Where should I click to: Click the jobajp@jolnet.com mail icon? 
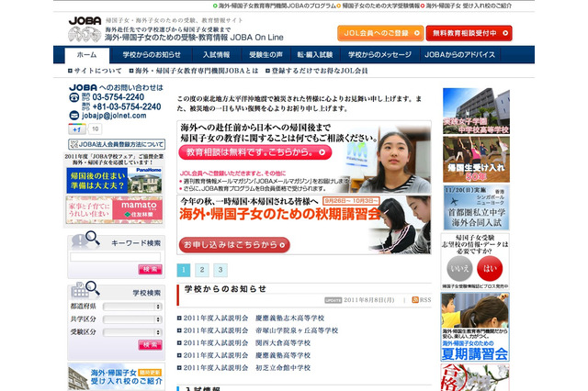coord(73,116)
